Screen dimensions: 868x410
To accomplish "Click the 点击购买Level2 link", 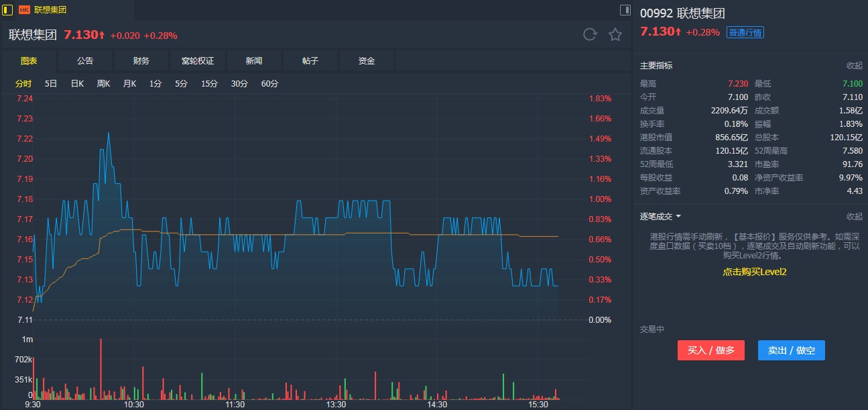I will pos(754,272).
